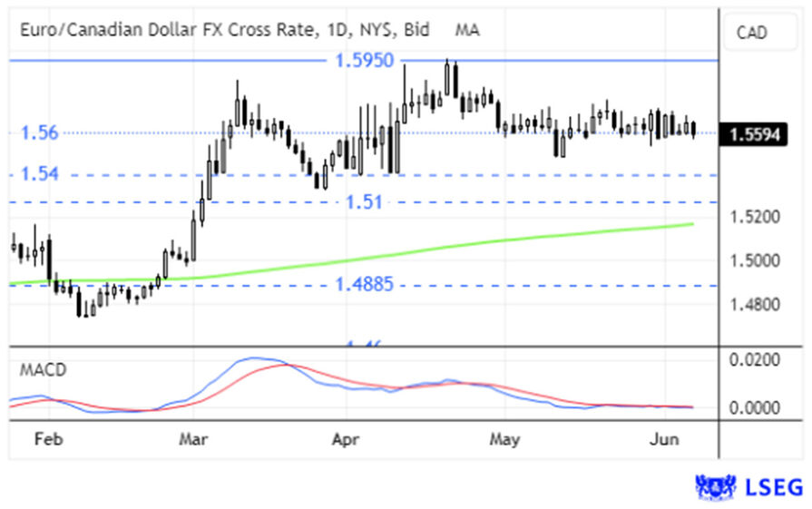Screen dimensions: 812x509
Task: Click the 1.51 support level label
Action: point(364,201)
